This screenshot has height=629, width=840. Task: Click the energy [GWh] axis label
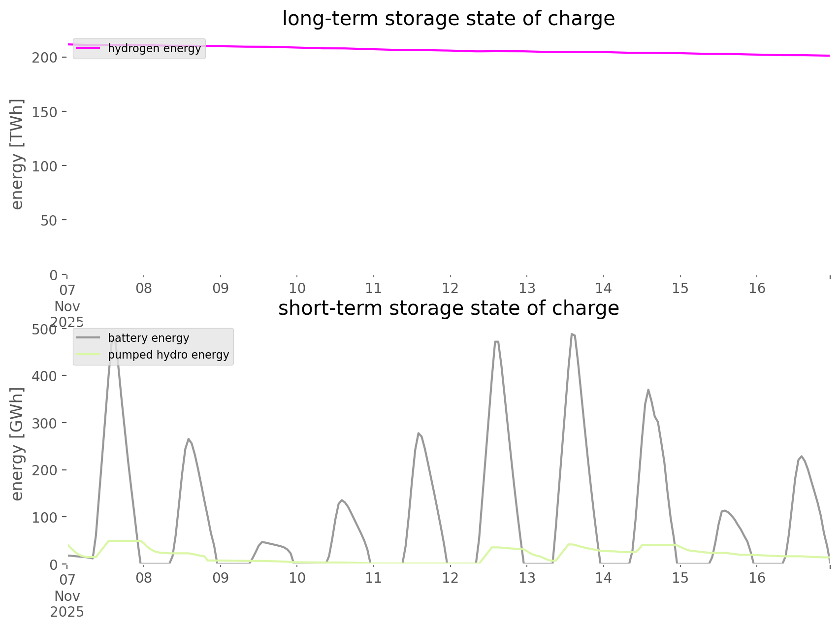point(17,443)
